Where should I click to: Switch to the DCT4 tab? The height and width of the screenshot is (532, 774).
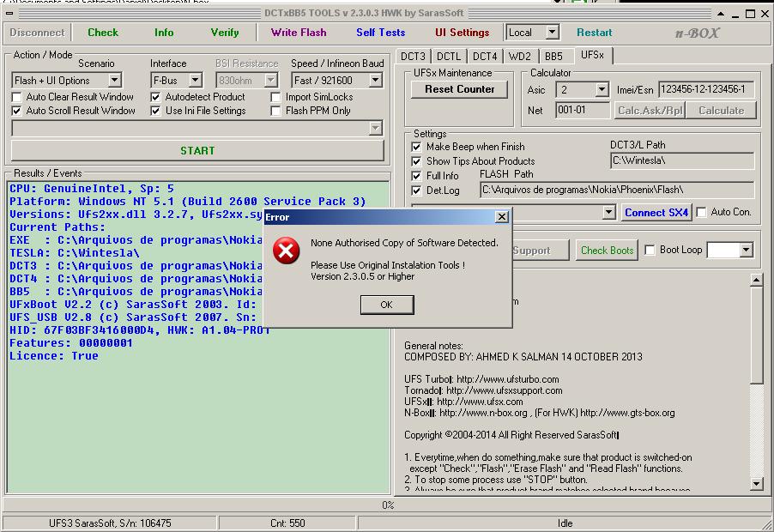pyautogui.click(x=485, y=57)
